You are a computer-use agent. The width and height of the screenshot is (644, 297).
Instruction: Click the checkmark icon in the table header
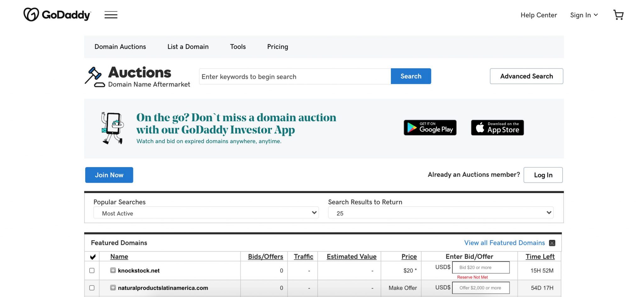[x=92, y=257]
